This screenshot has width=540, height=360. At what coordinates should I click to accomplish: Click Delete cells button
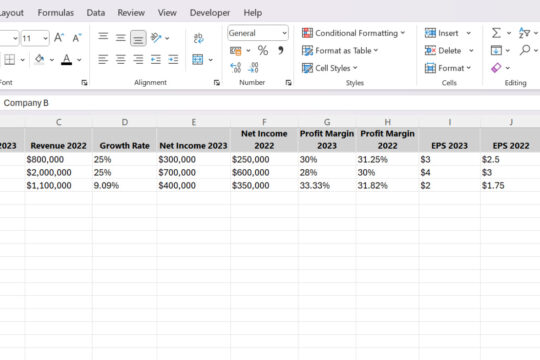click(x=443, y=51)
